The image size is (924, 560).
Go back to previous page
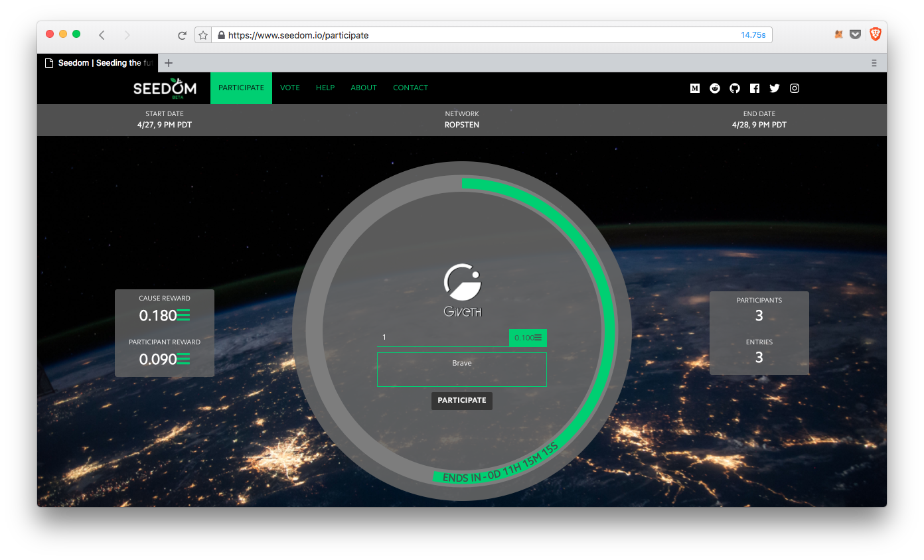(x=102, y=35)
